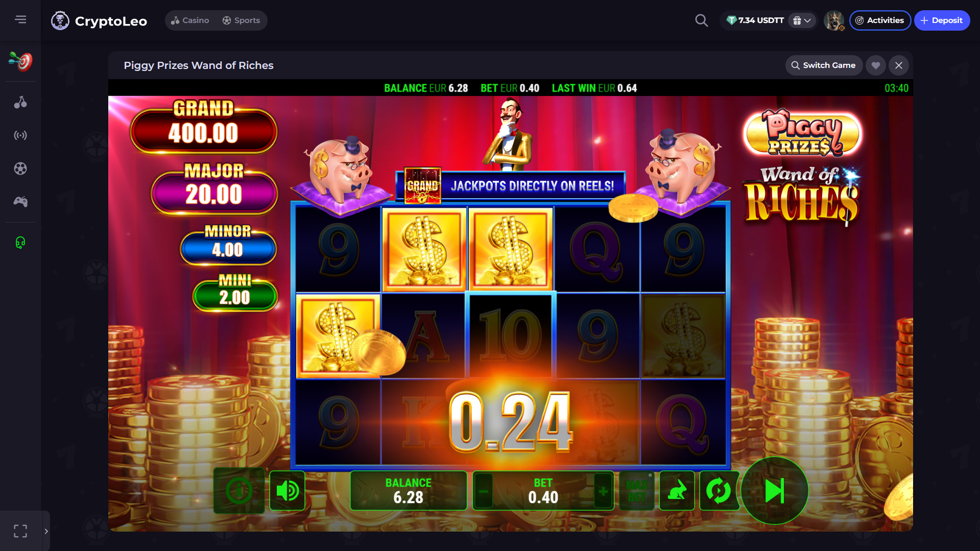Open the search magnifier icon
The image size is (980, 551).
702,20
